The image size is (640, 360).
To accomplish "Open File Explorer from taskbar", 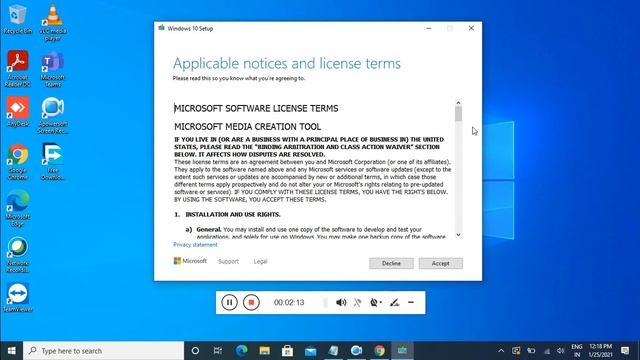I will tap(264, 351).
